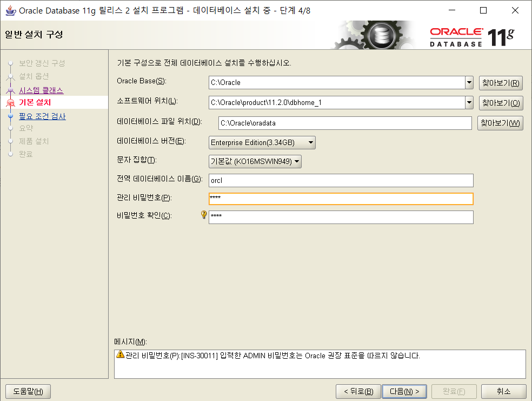
Task: Click the 비밀번호 확인(C) label
Action: click(x=144, y=215)
